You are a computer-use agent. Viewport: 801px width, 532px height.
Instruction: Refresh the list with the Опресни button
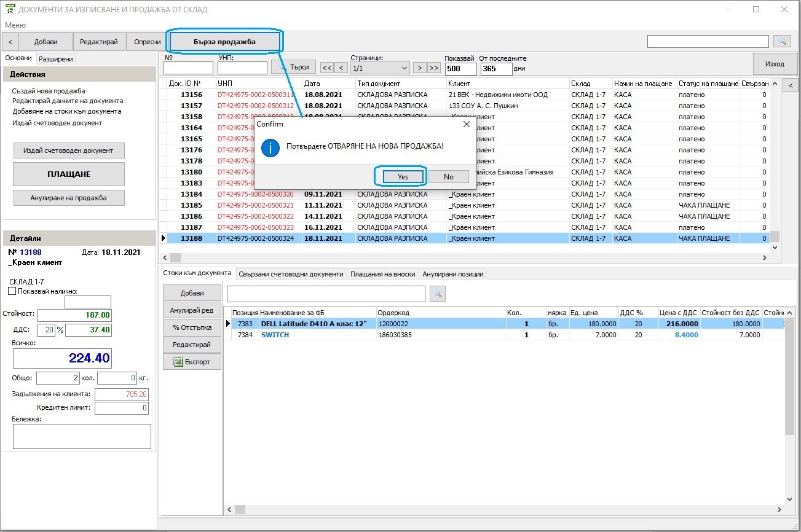click(x=148, y=42)
